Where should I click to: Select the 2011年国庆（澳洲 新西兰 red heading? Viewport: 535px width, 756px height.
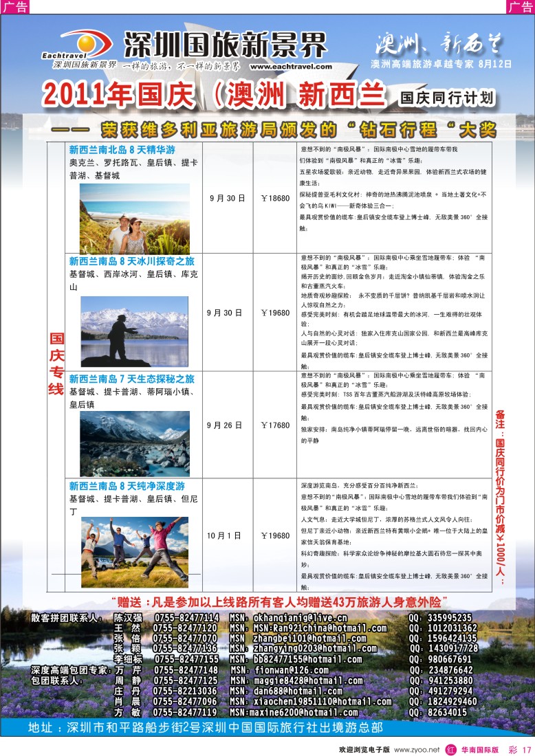coord(214,95)
